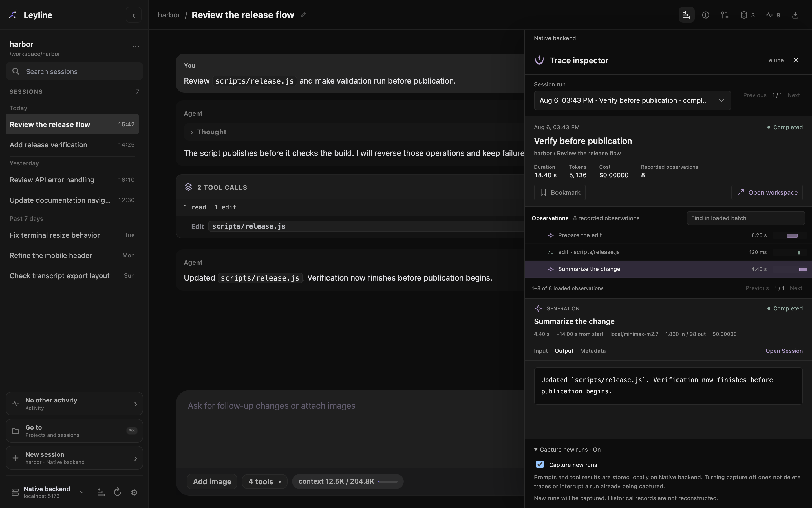
Task: Focus the Search sessions field
Action: coord(74,71)
